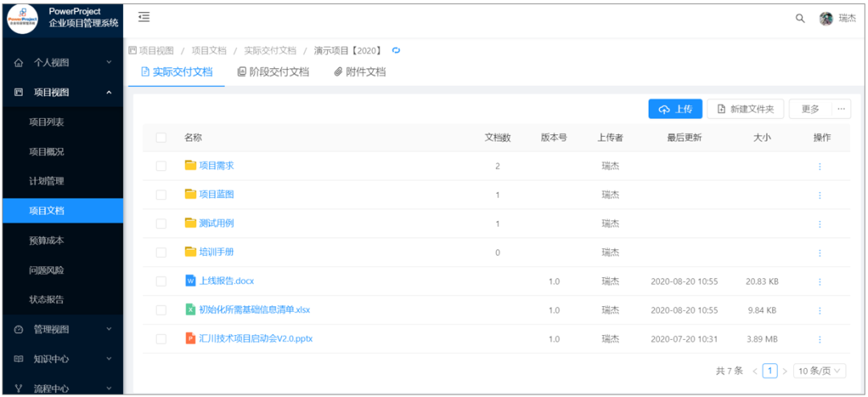Screen dimensions: 868x397
Task: Click the refresh icon beside 演示项目【2020】
Action: pyautogui.click(x=395, y=51)
